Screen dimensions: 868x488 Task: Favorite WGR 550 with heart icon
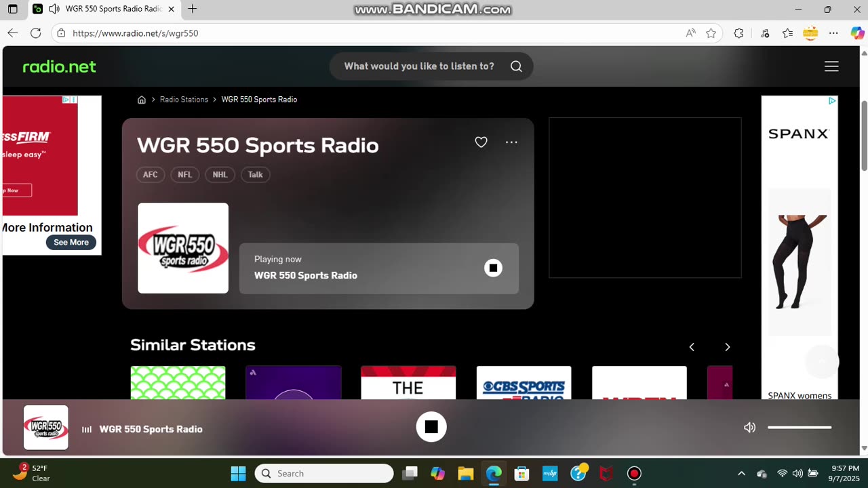tap(481, 142)
